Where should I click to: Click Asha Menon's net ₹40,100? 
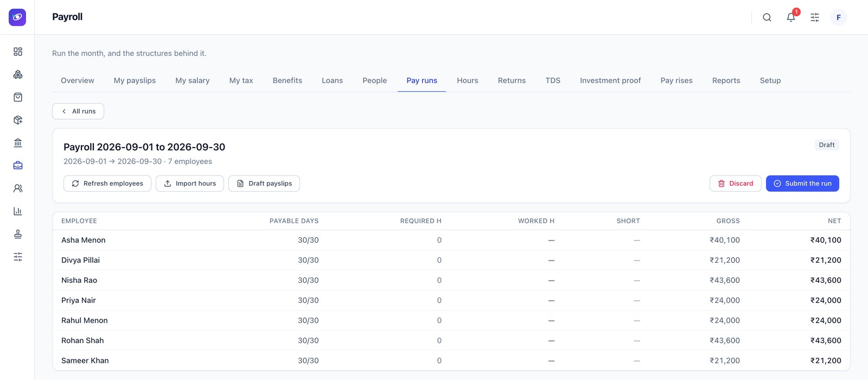(x=826, y=240)
